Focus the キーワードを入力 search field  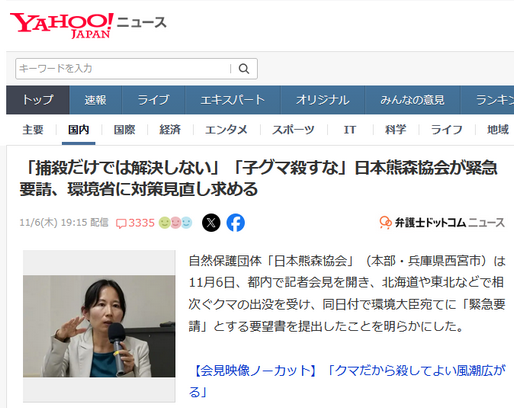[123, 69]
